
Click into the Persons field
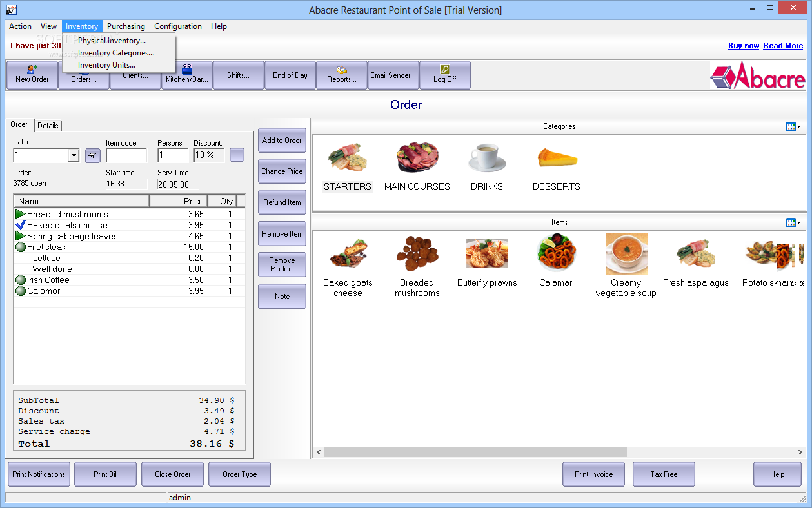click(173, 155)
